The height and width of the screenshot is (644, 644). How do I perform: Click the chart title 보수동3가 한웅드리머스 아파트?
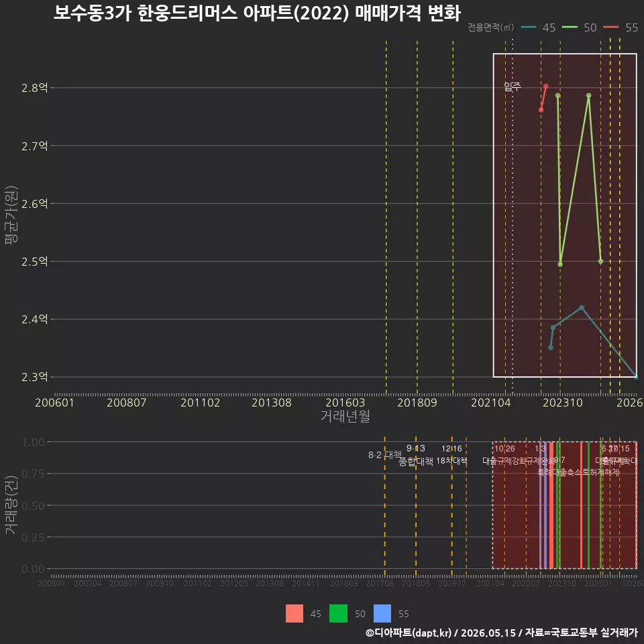pos(258,13)
